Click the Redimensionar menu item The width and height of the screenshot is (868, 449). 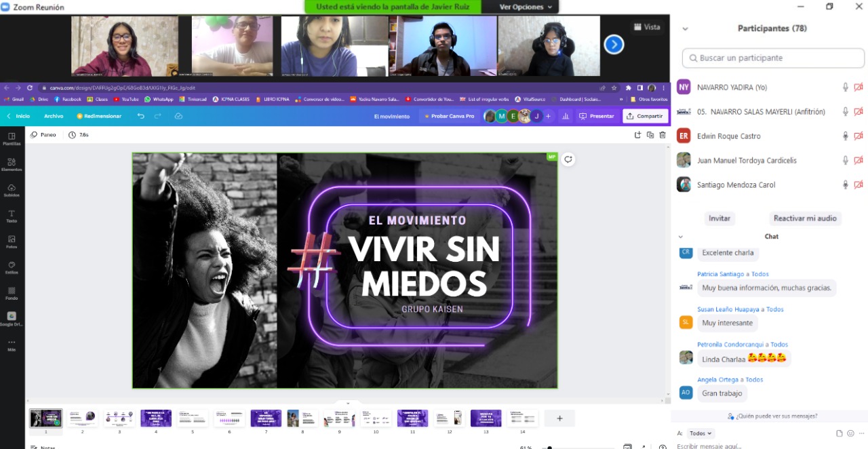click(99, 116)
